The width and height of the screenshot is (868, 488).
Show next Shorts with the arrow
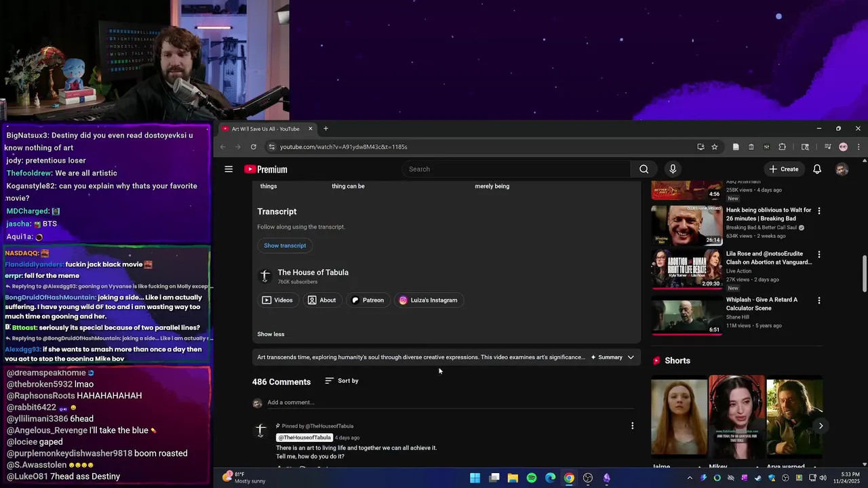821,426
